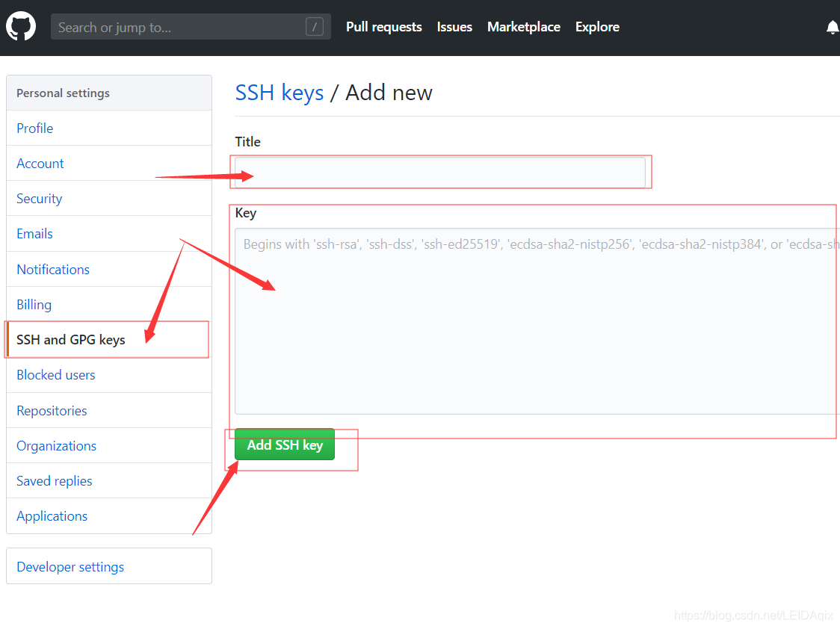Follow the 'SSH keys' breadcrumb link

tap(280, 93)
